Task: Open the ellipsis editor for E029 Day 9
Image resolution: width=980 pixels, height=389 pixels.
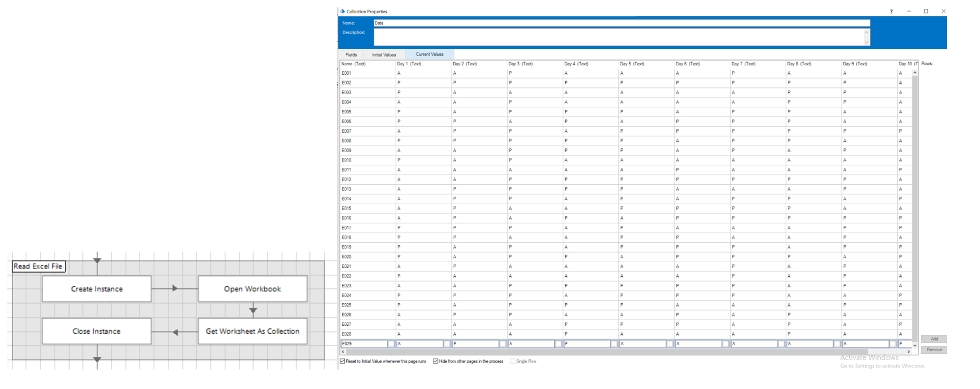Action: [893, 344]
